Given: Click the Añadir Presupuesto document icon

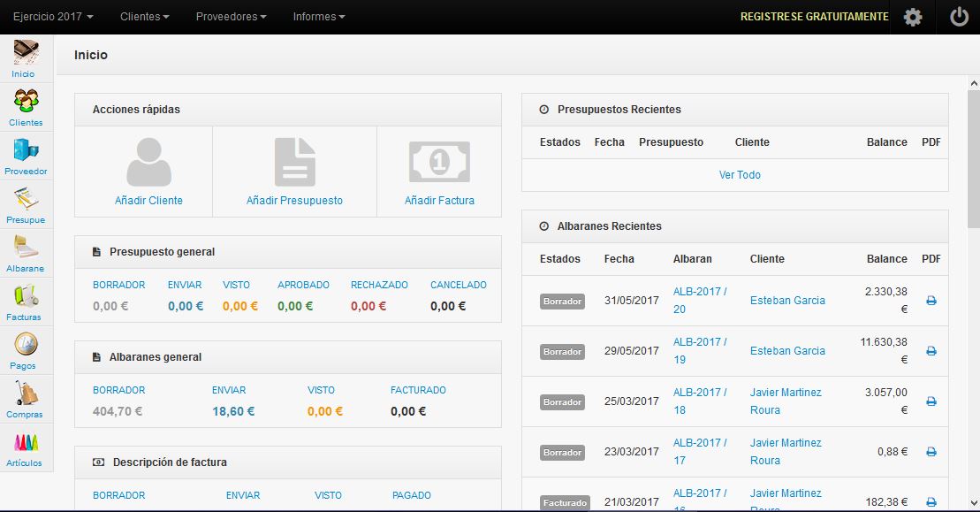Looking at the screenshot, I should pos(294,162).
